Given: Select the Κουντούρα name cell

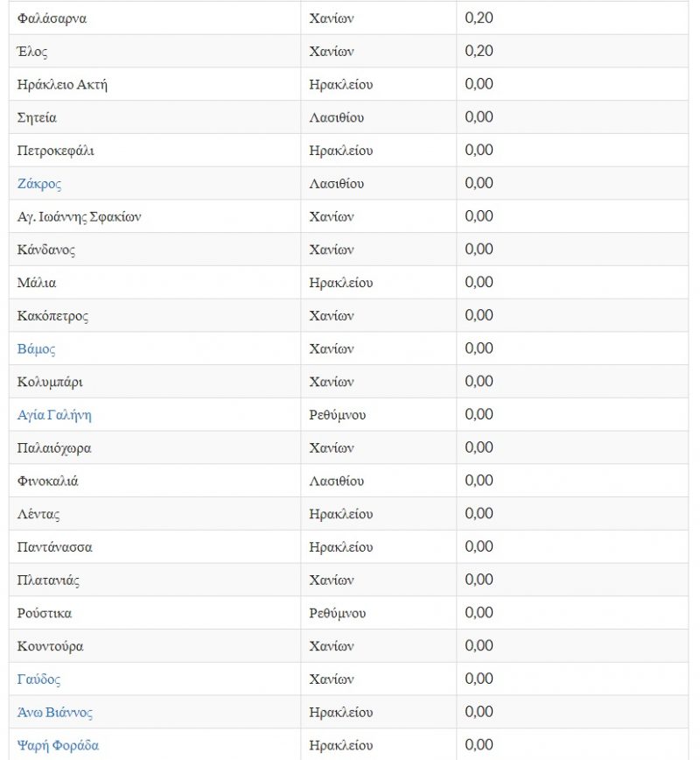Looking at the screenshot, I should click(x=51, y=646).
